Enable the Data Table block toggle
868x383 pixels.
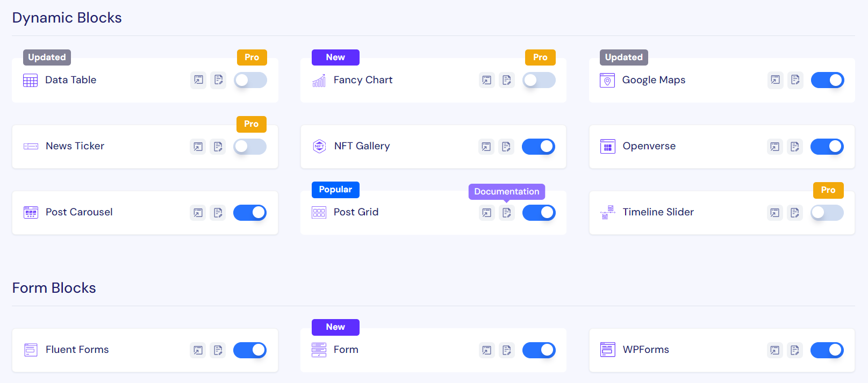pyautogui.click(x=250, y=80)
